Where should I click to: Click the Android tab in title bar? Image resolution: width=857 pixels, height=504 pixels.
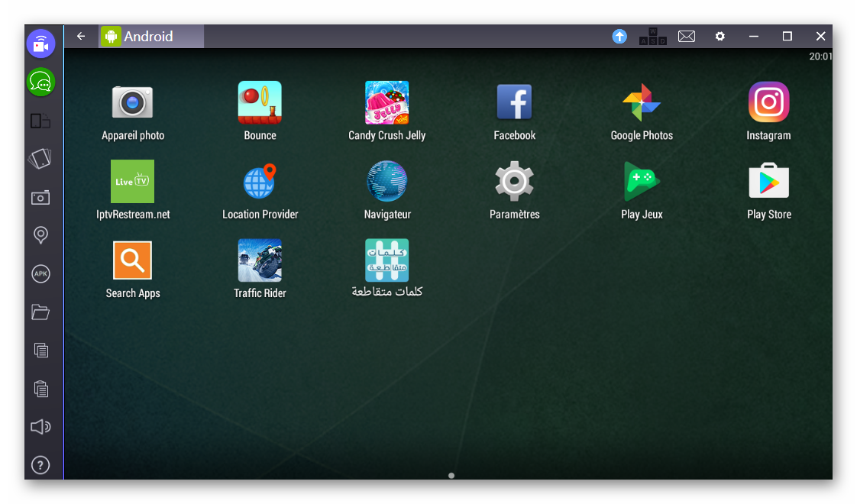(x=150, y=37)
